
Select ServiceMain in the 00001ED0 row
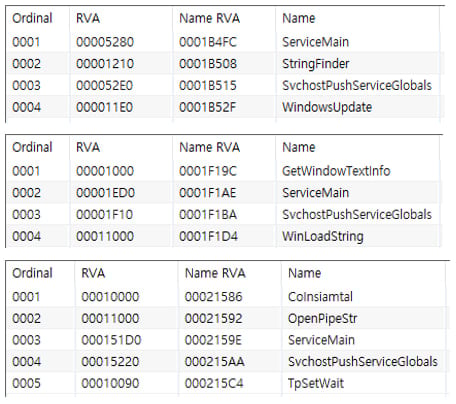coord(316,193)
